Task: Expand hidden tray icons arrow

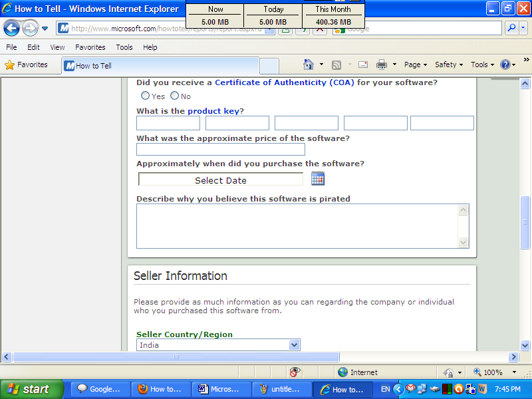Action: (398, 389)
